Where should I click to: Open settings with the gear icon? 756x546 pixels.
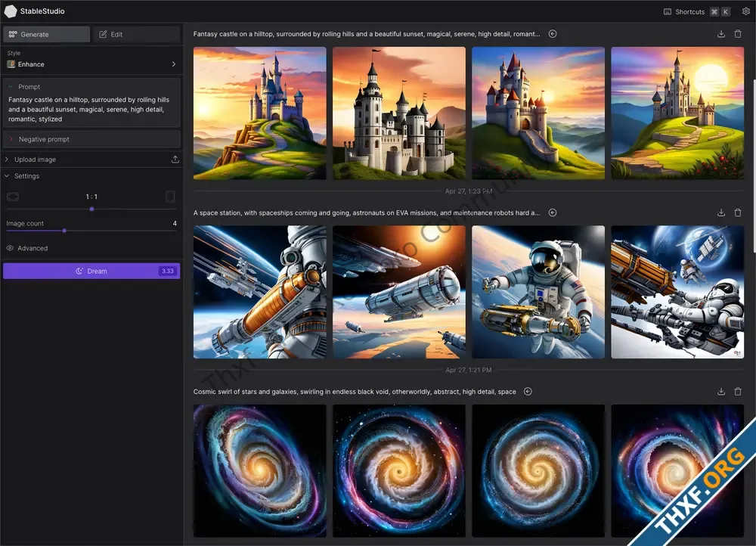[x=746, y=11]
